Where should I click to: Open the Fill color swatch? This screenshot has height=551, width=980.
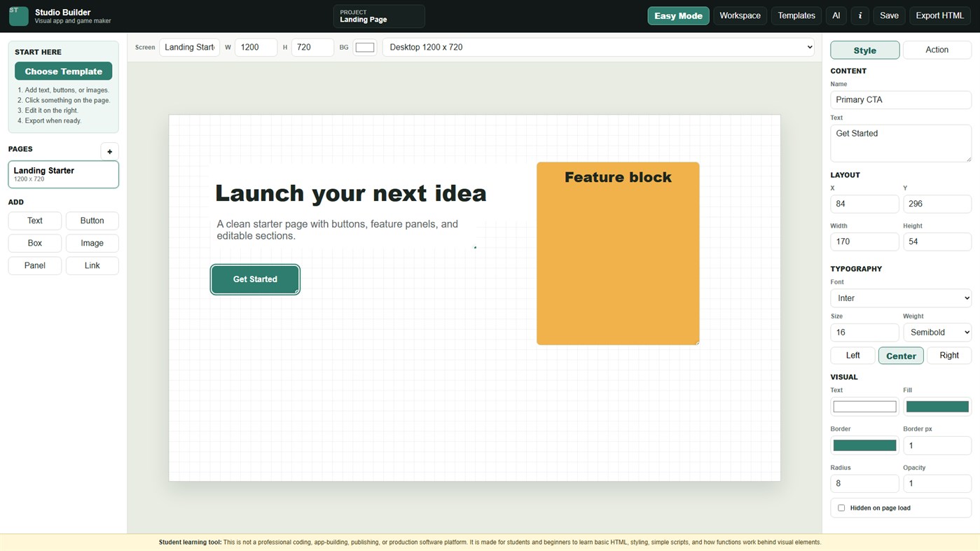[937, 407]
